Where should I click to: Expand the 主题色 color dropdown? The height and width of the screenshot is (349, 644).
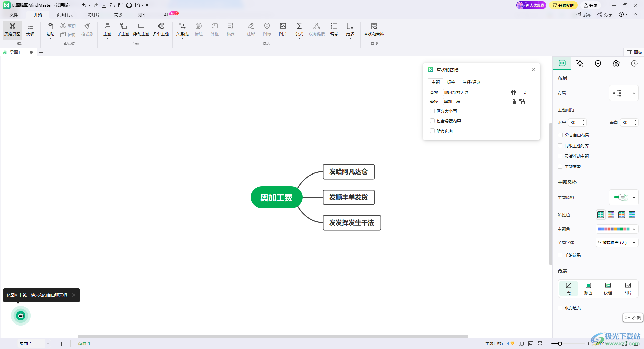tap(617, 229)
